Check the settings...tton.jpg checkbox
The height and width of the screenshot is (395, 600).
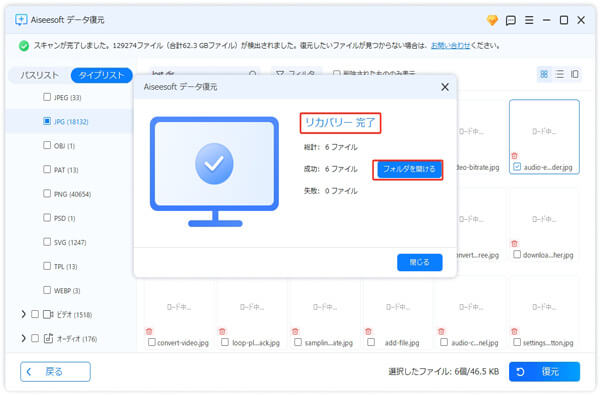tap(517, 342)
